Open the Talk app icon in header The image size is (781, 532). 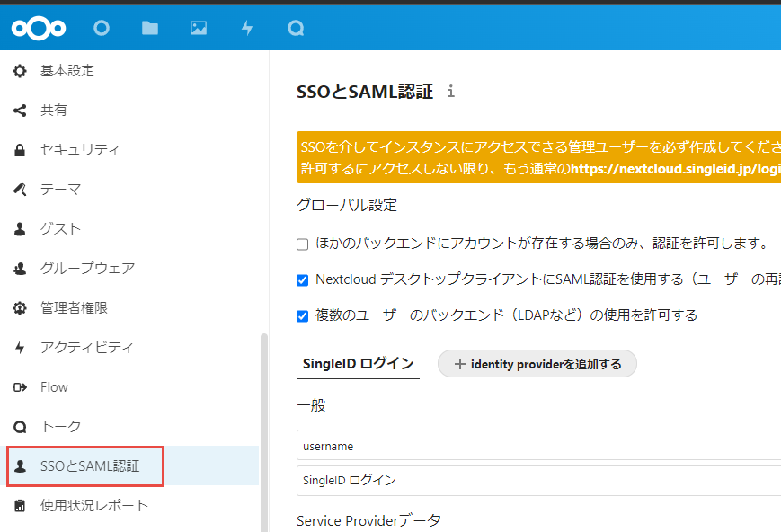[296, 28]
